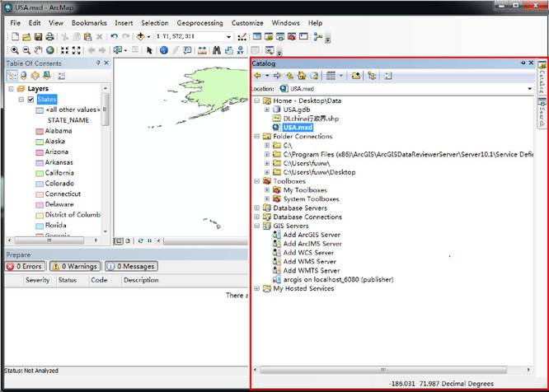Select the Zoom In tool

pyautogui.click(x=15, y=50)
